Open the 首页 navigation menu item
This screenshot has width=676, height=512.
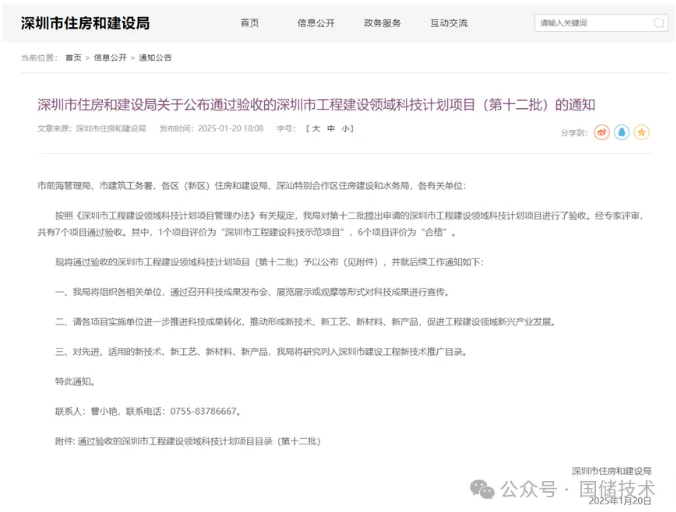point(250,23)
